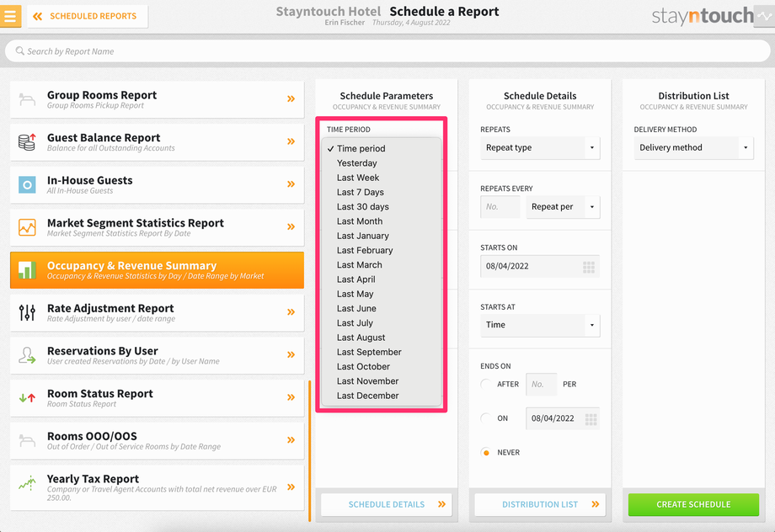
Task: Click the Room Status Report arrows icon
Action: click(x=27, y=397)
